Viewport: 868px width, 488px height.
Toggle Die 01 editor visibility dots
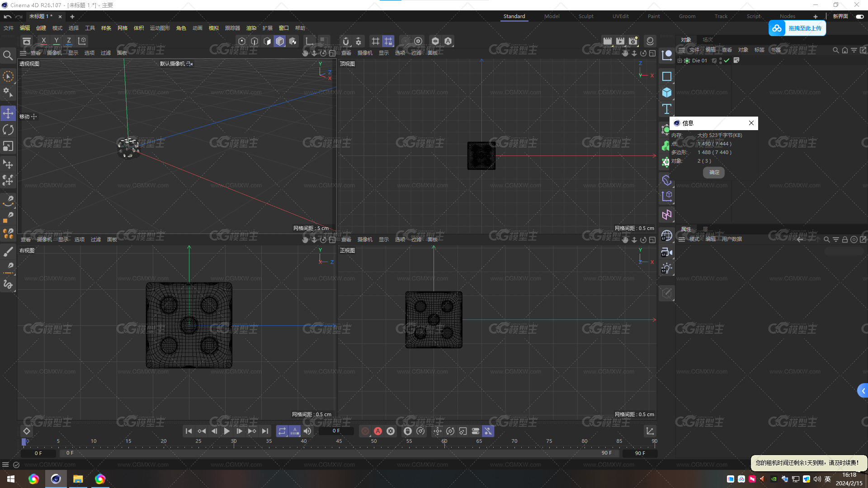click(x=721, y=61)
